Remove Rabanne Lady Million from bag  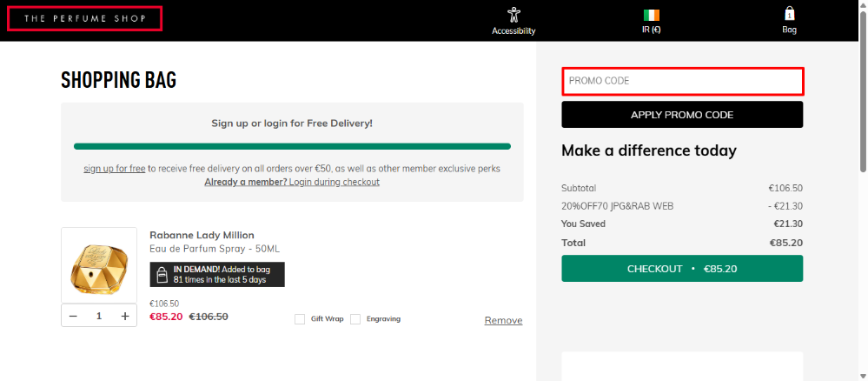click(503, 320)
